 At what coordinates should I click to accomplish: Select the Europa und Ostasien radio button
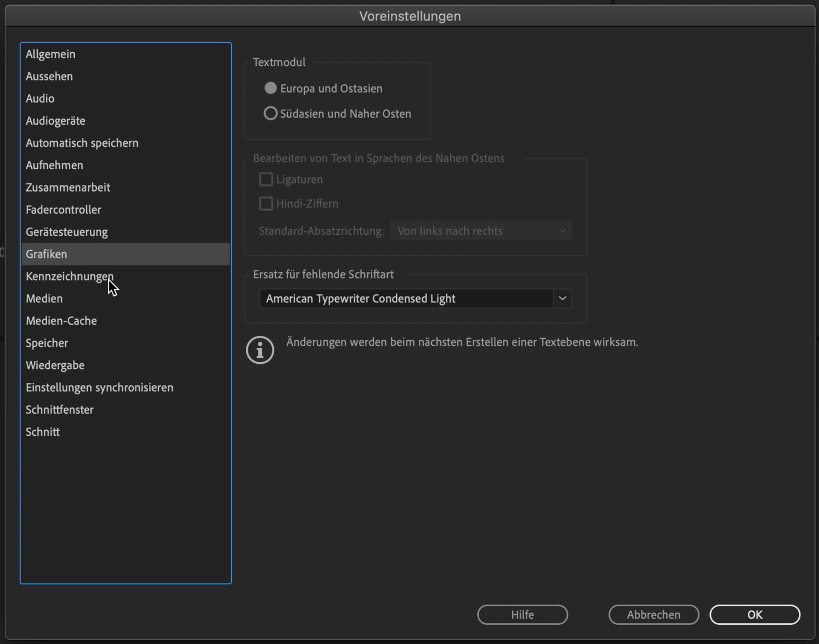(x=271, y=88)
